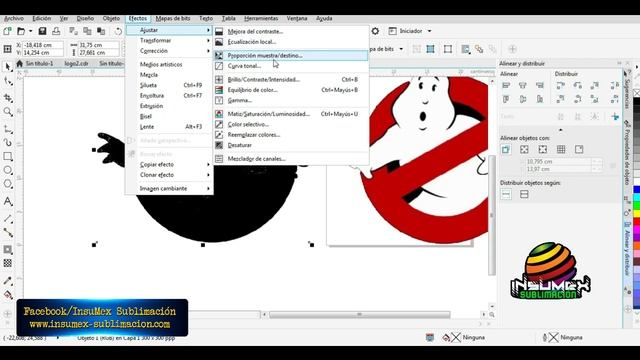Screen dimensions: 640x360
Task: Toggle distribute by page extent
Action: tap(524, 194)
